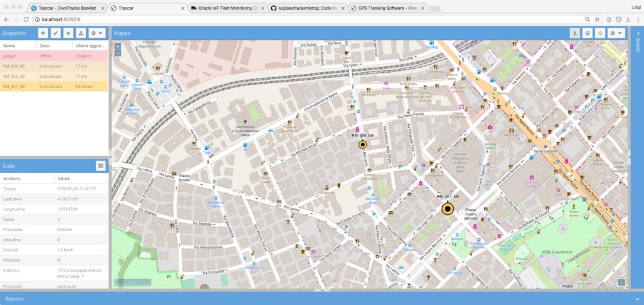Bookmark this page with the star icon
644x305 pixels.
[597, 20]
